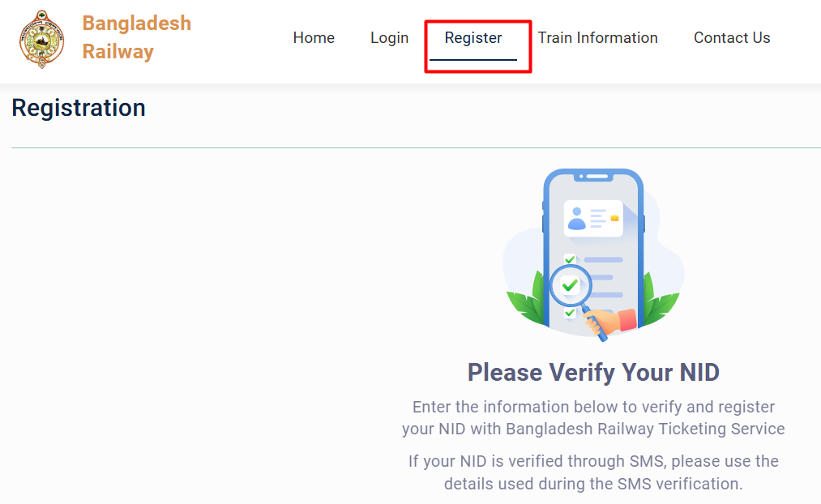
Task: Click the hand holding the magnifier
Action: click(614, 319)
